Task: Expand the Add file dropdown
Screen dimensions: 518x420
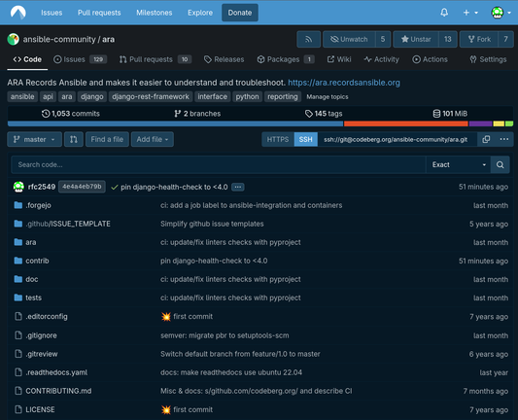Action: point(153,139)
